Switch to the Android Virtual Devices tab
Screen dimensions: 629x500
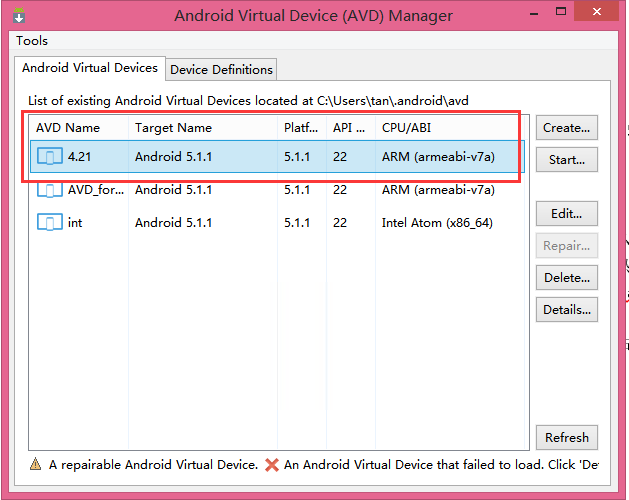[90, 68]
